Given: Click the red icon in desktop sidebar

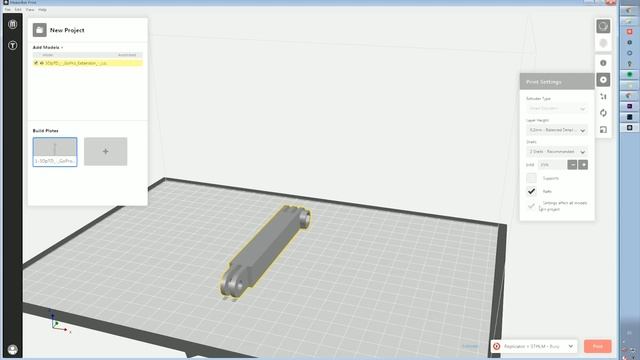Looking at the screenshot, I should tap(629, 31).
